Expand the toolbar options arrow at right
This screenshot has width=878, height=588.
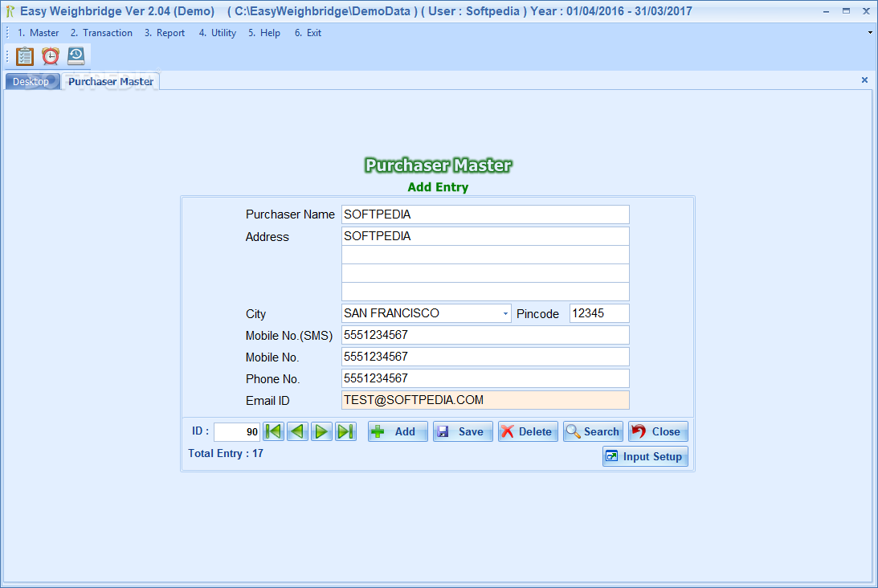[x=870, y=32]
